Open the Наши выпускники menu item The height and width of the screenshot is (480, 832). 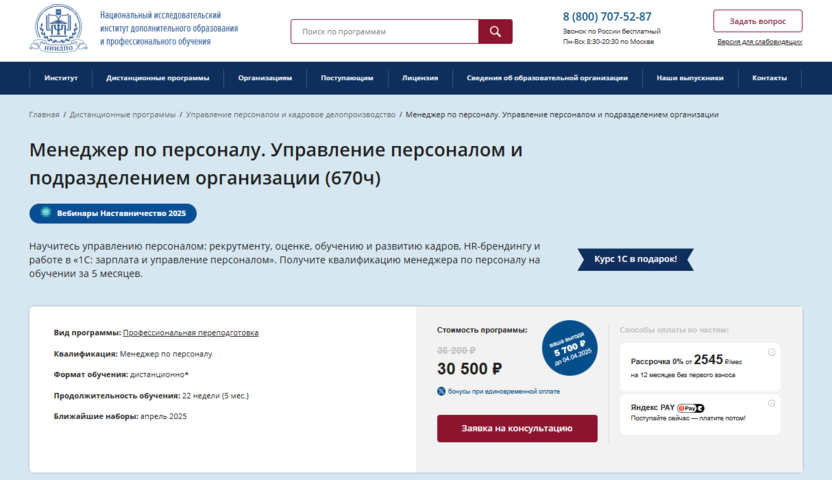690,77
